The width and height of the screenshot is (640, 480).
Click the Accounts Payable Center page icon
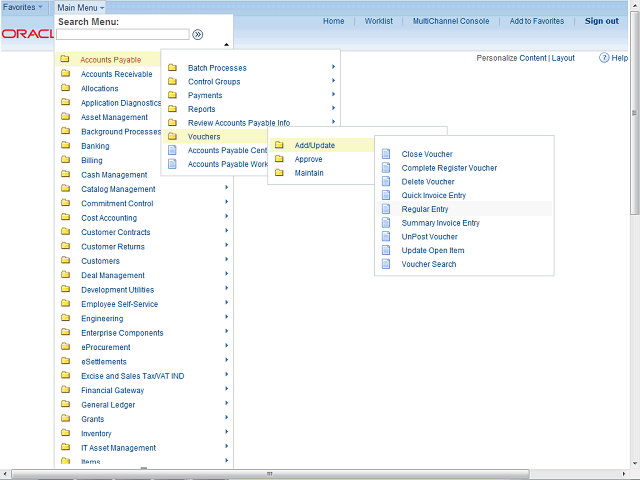coord(172,151)
